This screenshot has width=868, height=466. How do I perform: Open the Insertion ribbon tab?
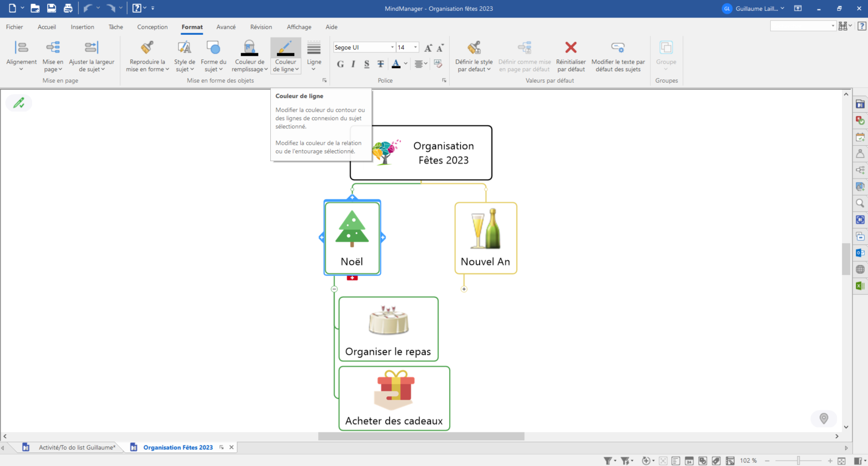(82, 27)
